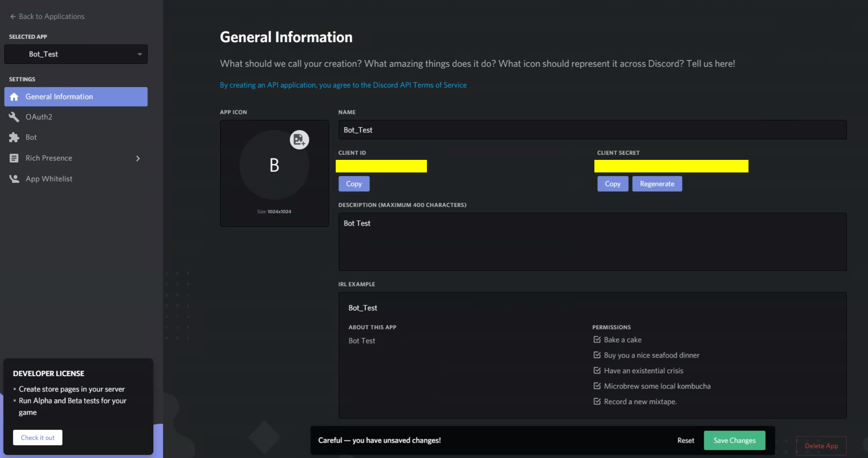Click the upload image icon on app avatar
This screenshot has height=458, width=868.
[x=299, y=139]
